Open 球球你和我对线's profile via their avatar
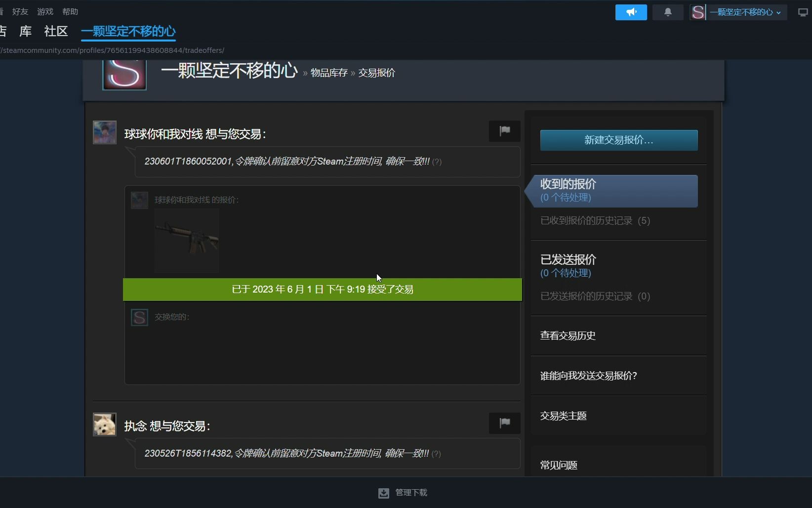The width and height of the screenshot is (812, 508). [104, 132]
